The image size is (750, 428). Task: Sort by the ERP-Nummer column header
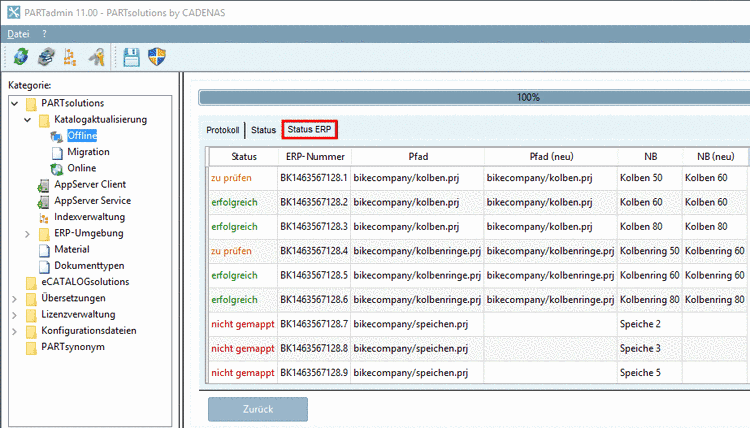click(315, 156)
